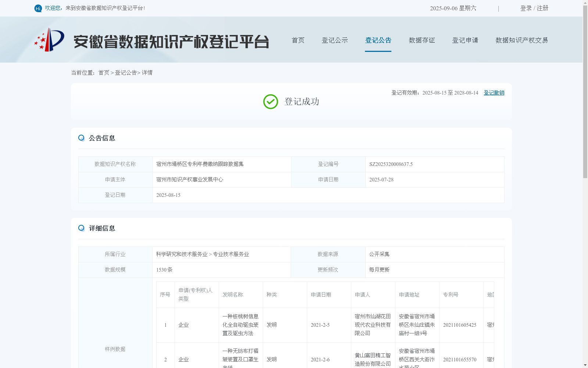588x368 pixels.
Task: Click the green registration success checkmark icon
Action: (x=270, y=102)
